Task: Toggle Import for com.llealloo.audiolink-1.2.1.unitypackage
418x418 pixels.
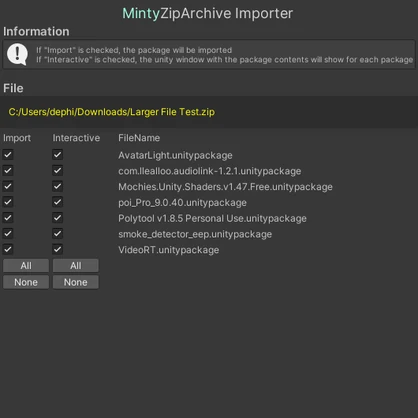Action: [8, 171]
